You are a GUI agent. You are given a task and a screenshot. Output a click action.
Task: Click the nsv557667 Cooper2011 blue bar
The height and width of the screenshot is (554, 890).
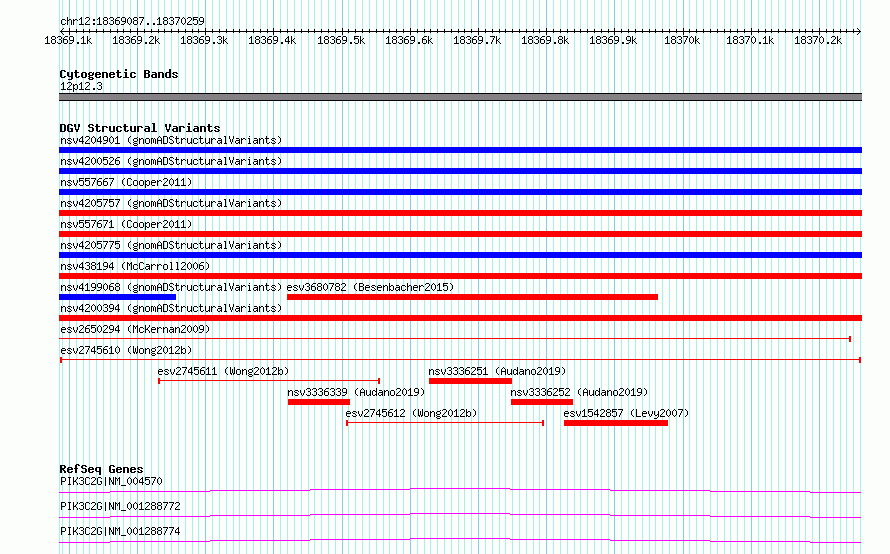(460, 192)
